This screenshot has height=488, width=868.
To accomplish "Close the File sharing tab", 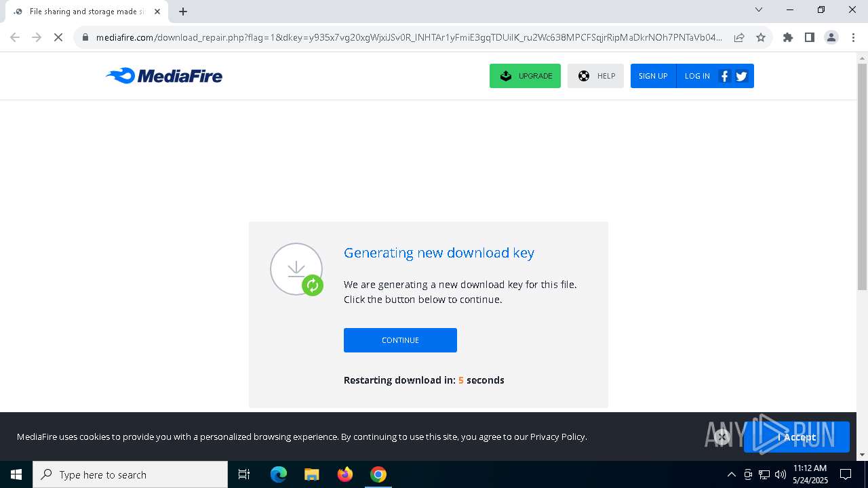I will click(157, 12).
